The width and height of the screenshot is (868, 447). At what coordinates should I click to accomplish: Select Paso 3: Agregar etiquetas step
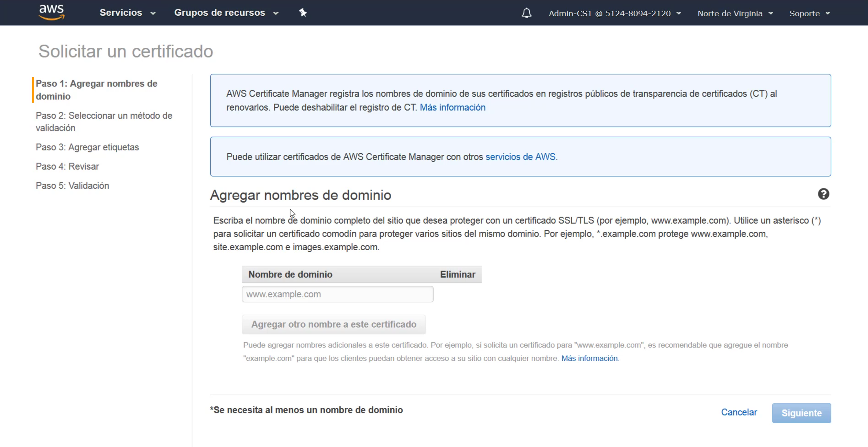click(x=87, y=147)
